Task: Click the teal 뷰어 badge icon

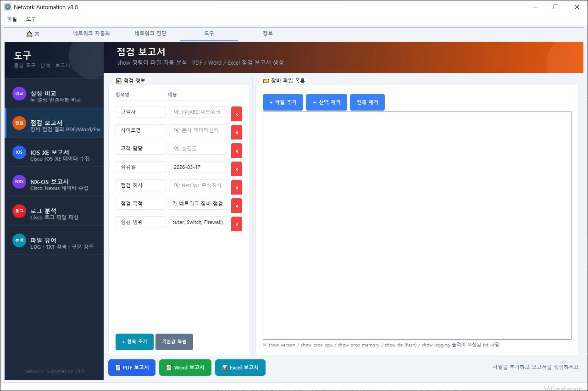Action: (19, 240)
